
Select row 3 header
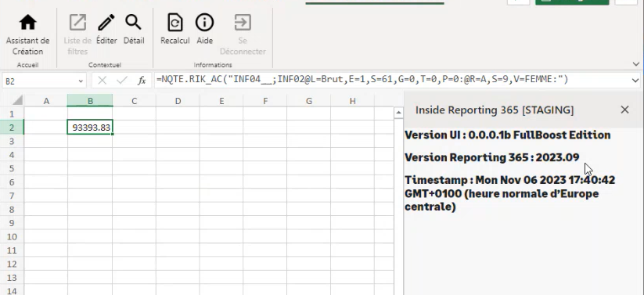12,141
